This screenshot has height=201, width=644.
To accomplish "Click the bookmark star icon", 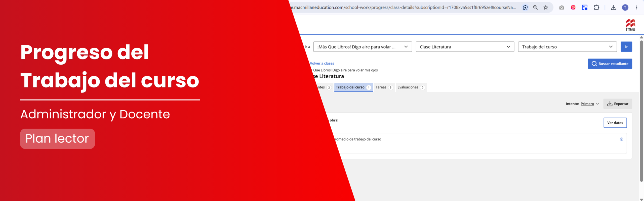I will pyautogui.click(x=546, y=8).
